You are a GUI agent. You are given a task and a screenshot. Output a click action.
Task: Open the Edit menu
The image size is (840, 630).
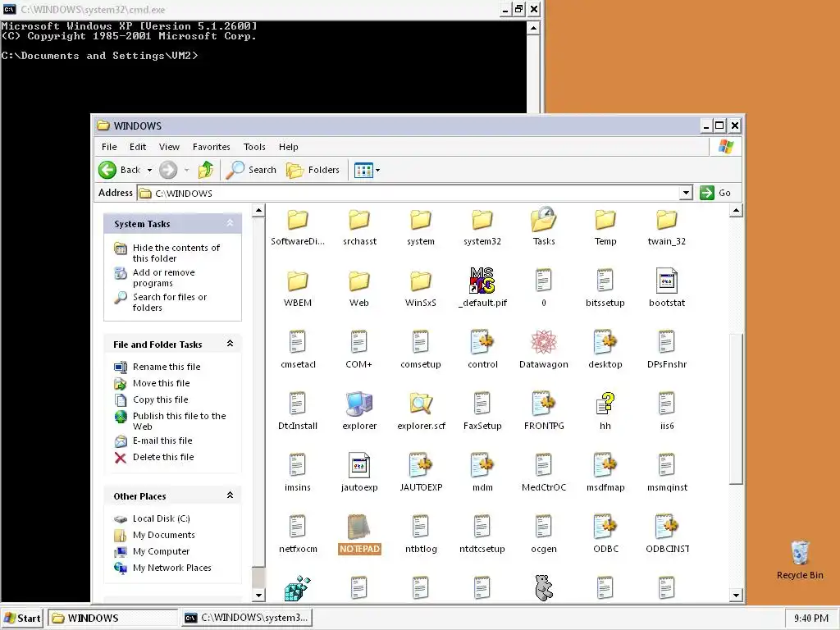[x=138, y=147]
